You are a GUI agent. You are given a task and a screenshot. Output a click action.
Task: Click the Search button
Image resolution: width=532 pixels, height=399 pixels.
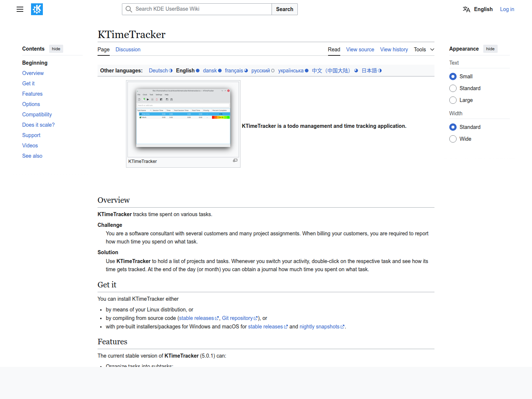pos(284,9)
